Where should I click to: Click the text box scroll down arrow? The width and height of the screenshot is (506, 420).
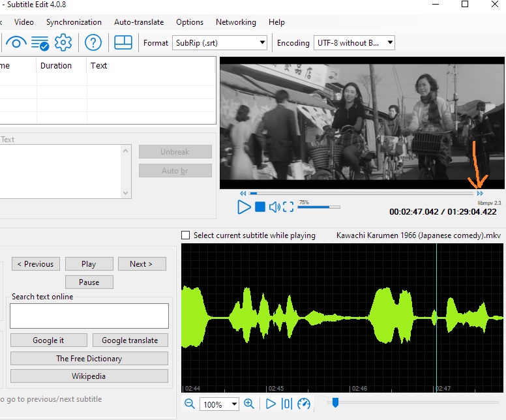tap(126, 193)
